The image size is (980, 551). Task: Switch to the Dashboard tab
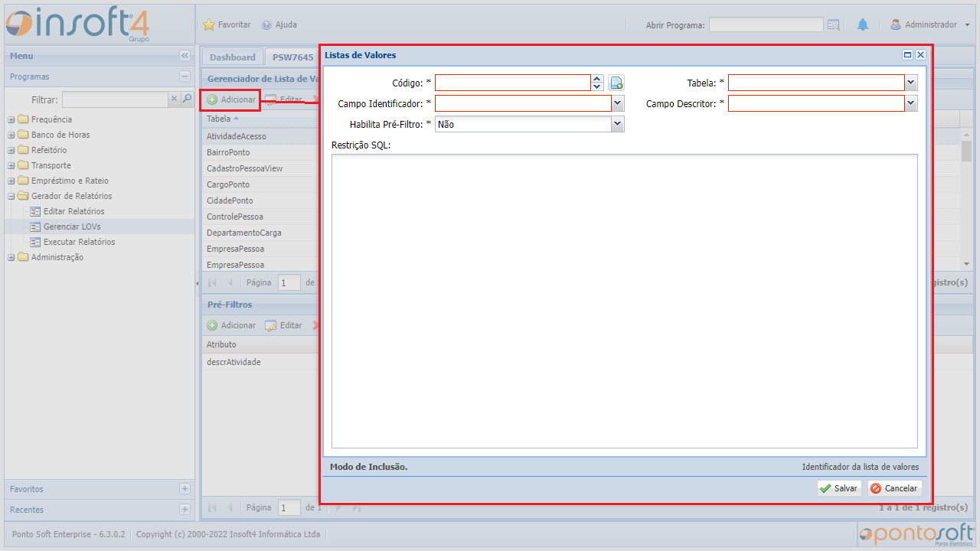tap(232, 57)
